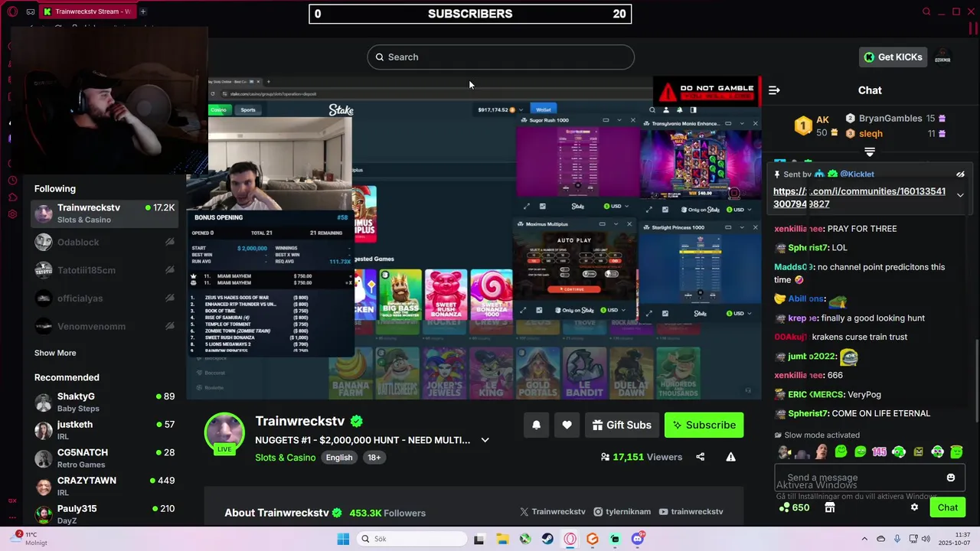
Task: Open the YouTube trainwreckstv link
Action: [x=691, y=512]
